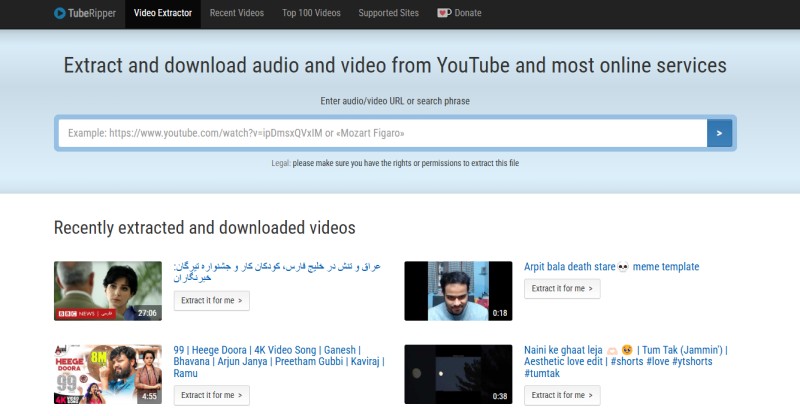Viewport: 800px width, 416px height.
Task: Open the BBC Persian video title link
Action: click(277, 272)
